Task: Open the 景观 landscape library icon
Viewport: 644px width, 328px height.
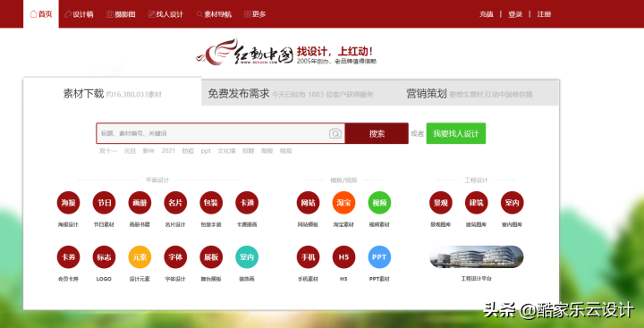Action: point(441,203)
